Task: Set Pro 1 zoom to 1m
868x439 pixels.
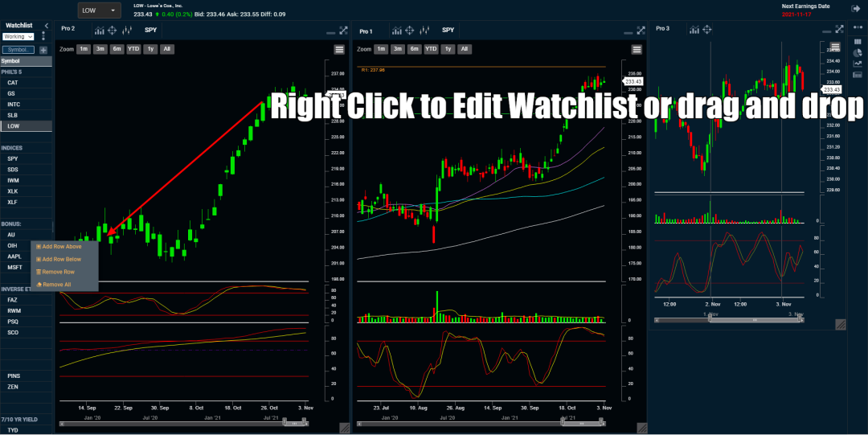Action: coord(381,49)
